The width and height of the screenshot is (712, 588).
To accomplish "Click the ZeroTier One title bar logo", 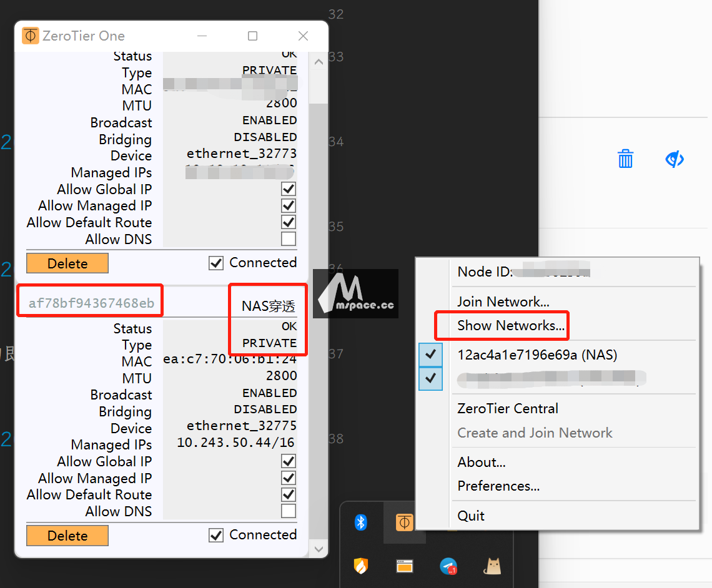I will point(31,36).
